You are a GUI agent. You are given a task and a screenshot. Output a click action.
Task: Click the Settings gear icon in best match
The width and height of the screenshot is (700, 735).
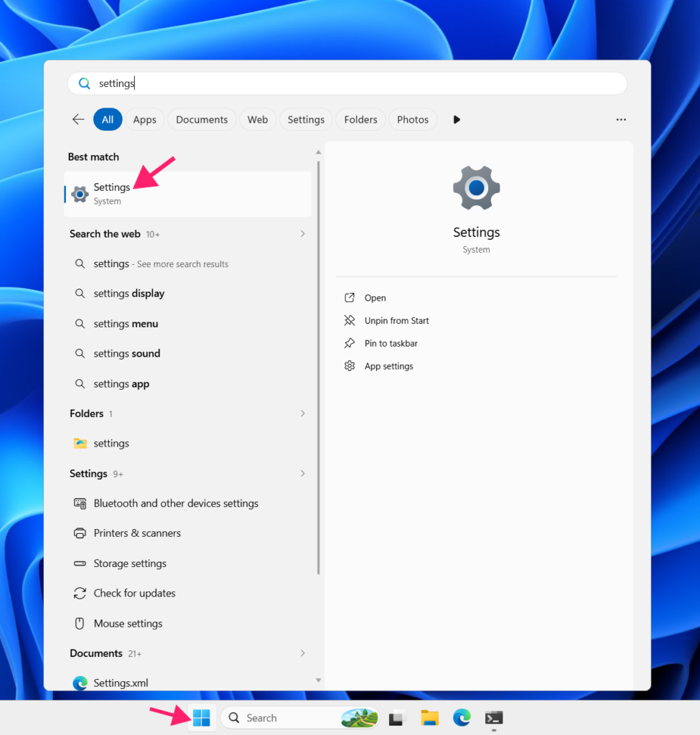(80, 194)
